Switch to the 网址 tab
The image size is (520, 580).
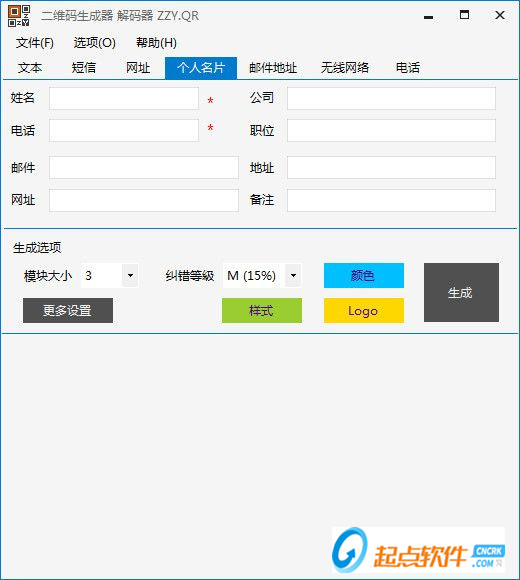tap(138, 68)
